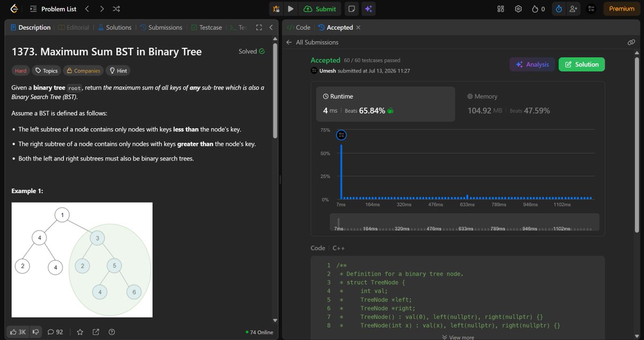The width and height of the screenshot is (644, 340).
Task: Go back to All Submissions
Action: (312, 42)
